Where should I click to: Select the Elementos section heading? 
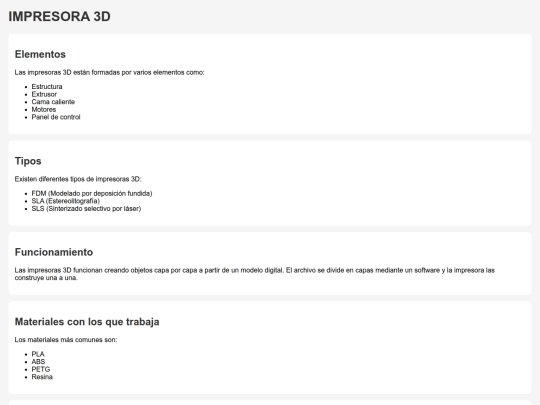(40, 54)
